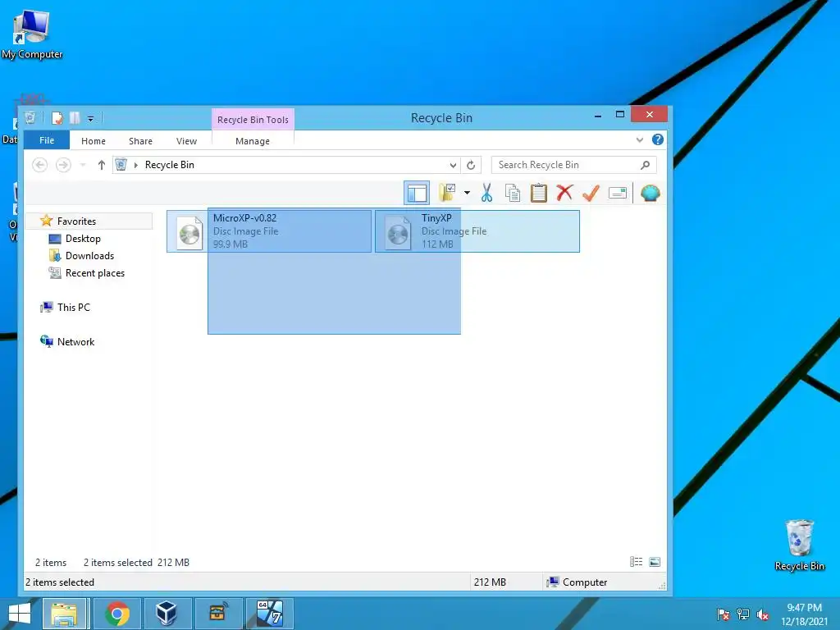Toggle the navigation pane layout button
The image size is (840, 630).
[x=417, y=193]
